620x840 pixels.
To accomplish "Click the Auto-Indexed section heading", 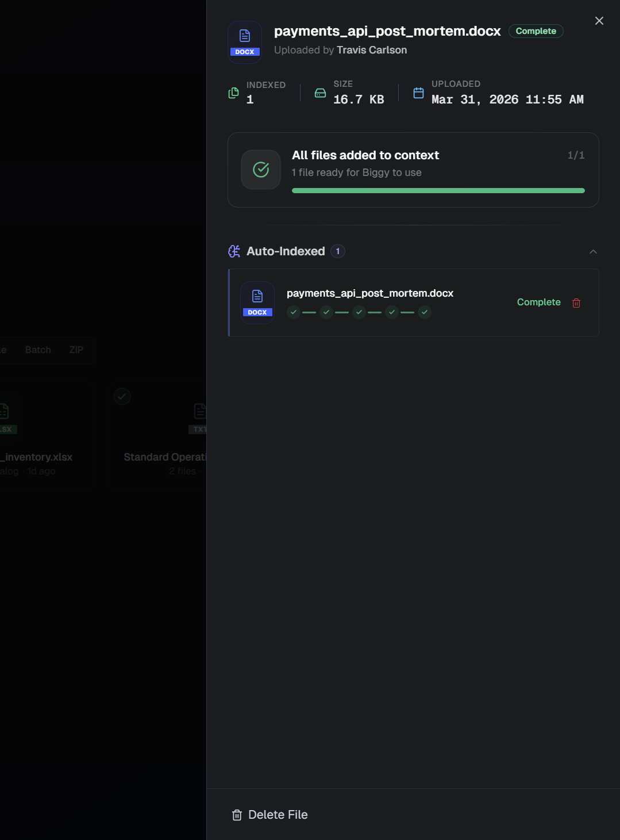I will tap(286, 251).
